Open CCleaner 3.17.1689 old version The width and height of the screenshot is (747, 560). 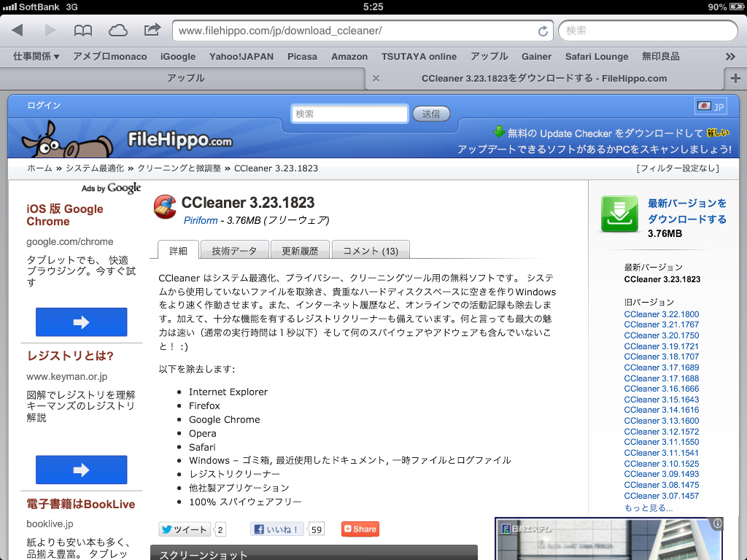coord(662,367)
